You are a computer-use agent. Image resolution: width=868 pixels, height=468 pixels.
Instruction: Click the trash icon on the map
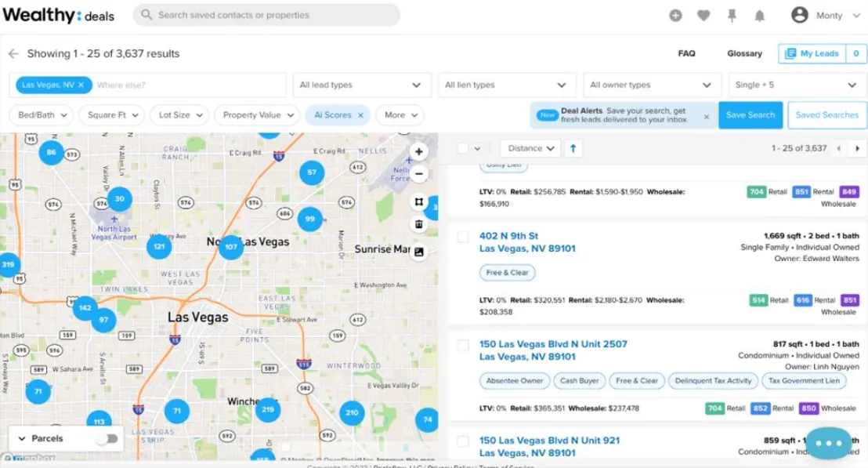coord(419,224)
